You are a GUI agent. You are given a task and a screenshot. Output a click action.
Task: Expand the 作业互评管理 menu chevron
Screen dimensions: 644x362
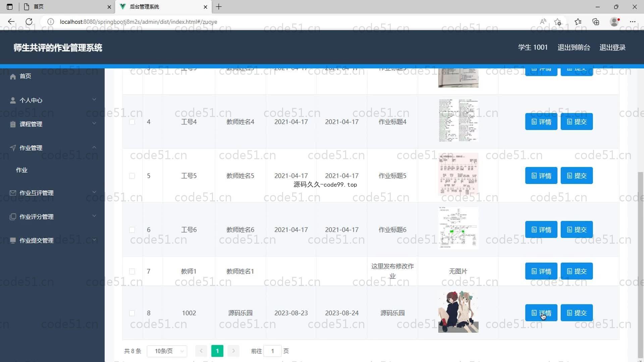(x=94, y=192)
